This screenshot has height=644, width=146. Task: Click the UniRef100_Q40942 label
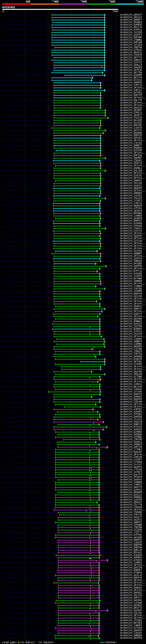coord(131,600)
